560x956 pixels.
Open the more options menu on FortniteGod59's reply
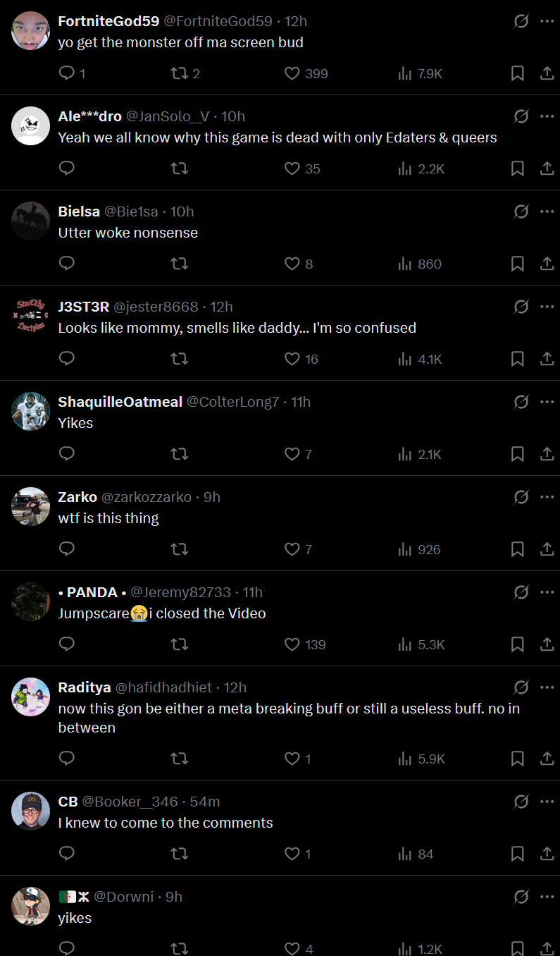coord(547,21)
